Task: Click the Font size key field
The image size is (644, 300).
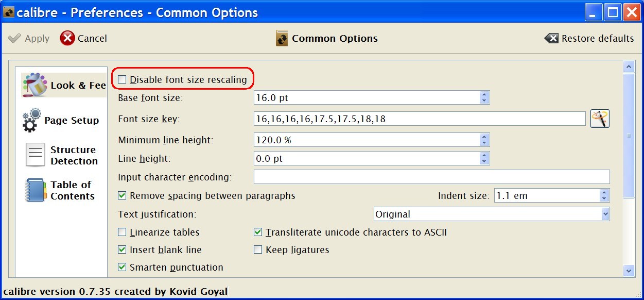Action: pyautogui.click(x=419, y=119)
